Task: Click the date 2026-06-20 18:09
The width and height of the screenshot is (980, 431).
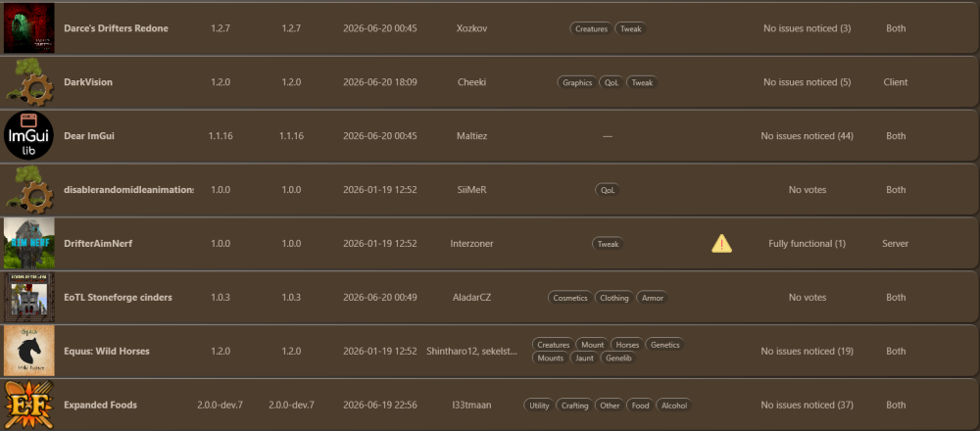Action: pos(380,82)
